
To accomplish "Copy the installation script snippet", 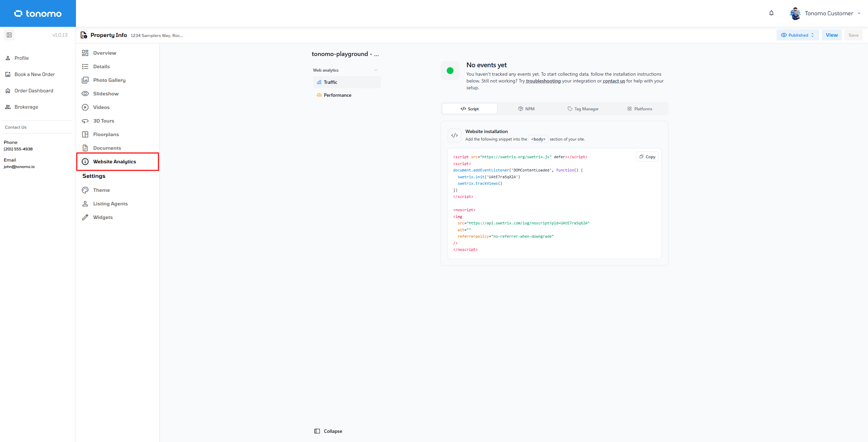I will click(x=647, y=157).
